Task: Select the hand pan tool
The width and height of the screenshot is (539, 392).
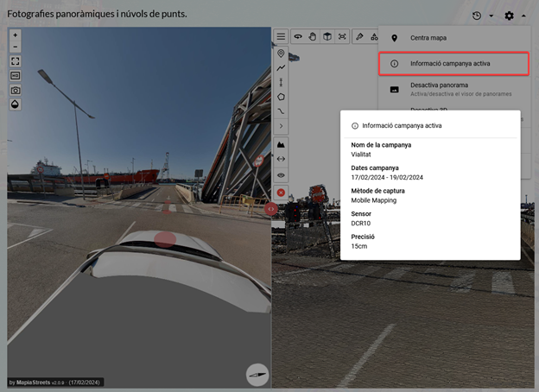Action: [x=313, y=37]
